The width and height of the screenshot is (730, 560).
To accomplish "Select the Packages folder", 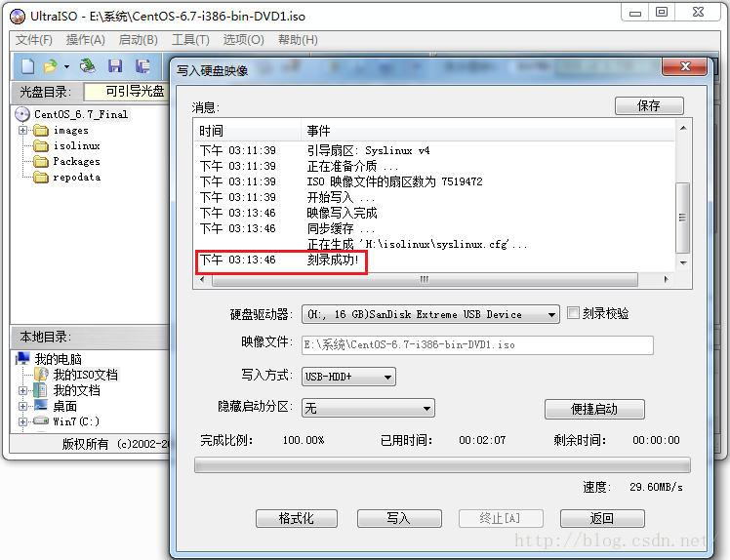I will click(76, 162).
